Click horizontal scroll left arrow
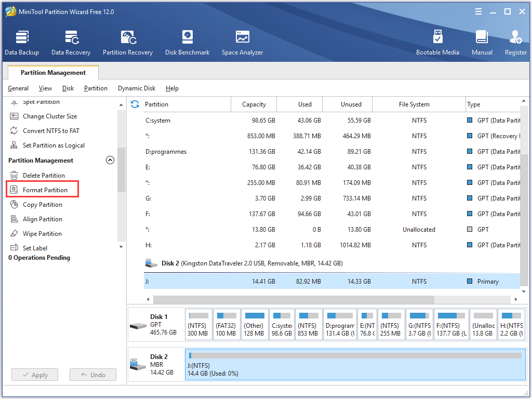The width and height of the screenshot is (532, 399). click(148, 299)
